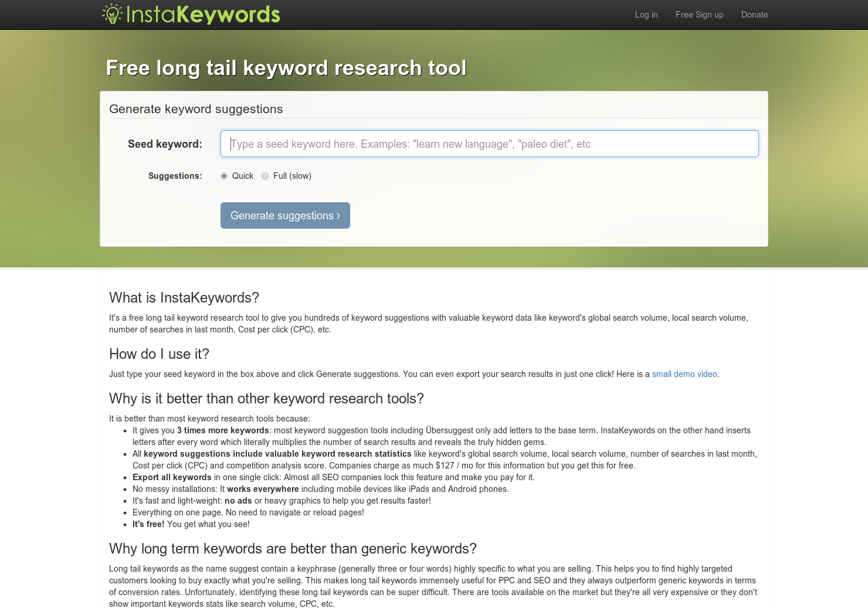This screenshot has width=868, height=608.
Task: Click 'What is InstaKeywords?' heading
Action: (184, 298)
